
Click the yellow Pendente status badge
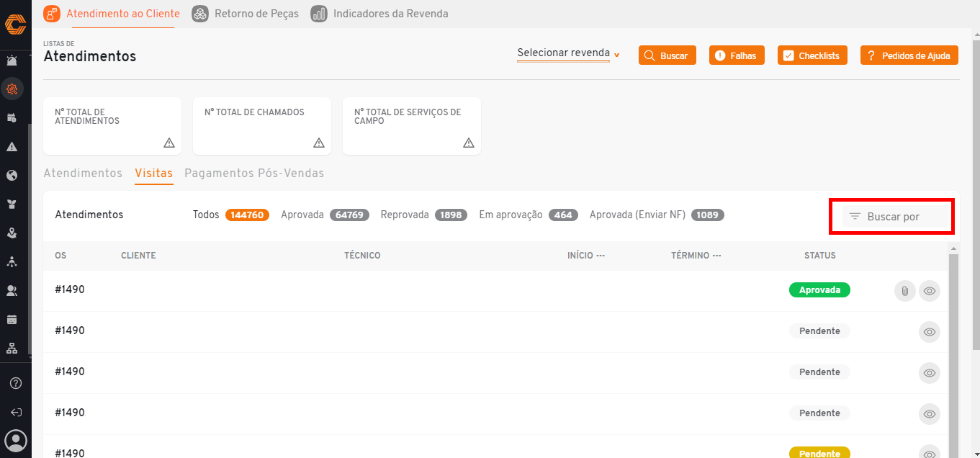(819, 453)
